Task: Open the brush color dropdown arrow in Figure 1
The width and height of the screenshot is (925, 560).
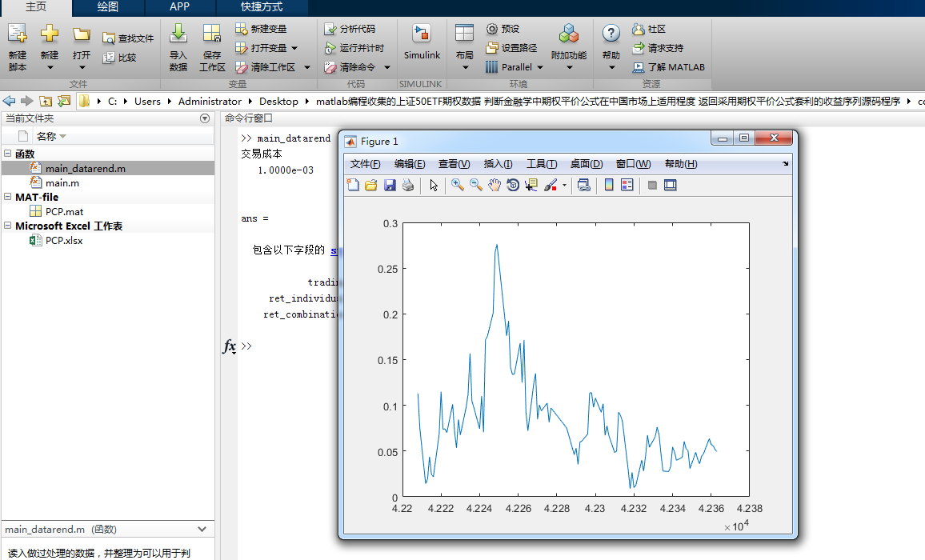Action: coord(565,186)
